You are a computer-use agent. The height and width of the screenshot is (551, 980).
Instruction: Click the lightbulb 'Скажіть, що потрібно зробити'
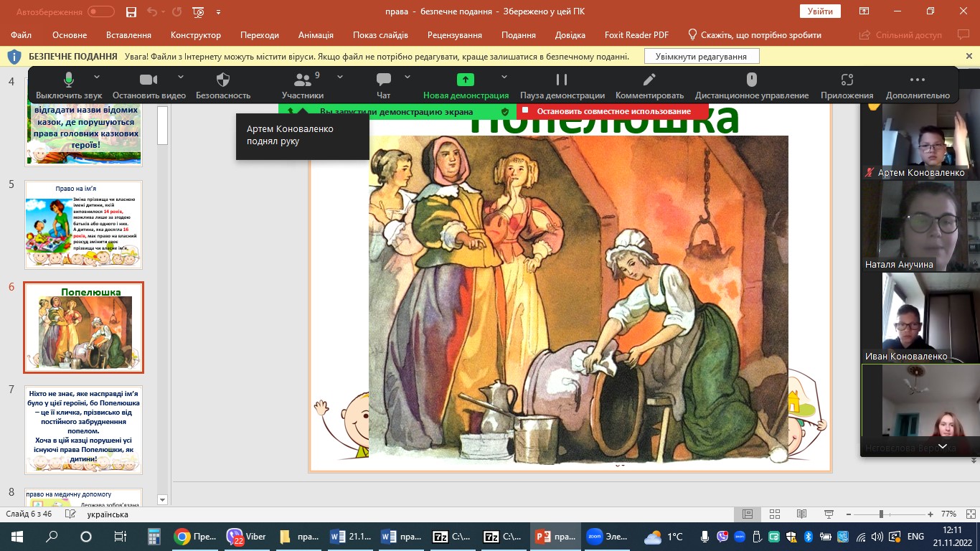[754, 34]
